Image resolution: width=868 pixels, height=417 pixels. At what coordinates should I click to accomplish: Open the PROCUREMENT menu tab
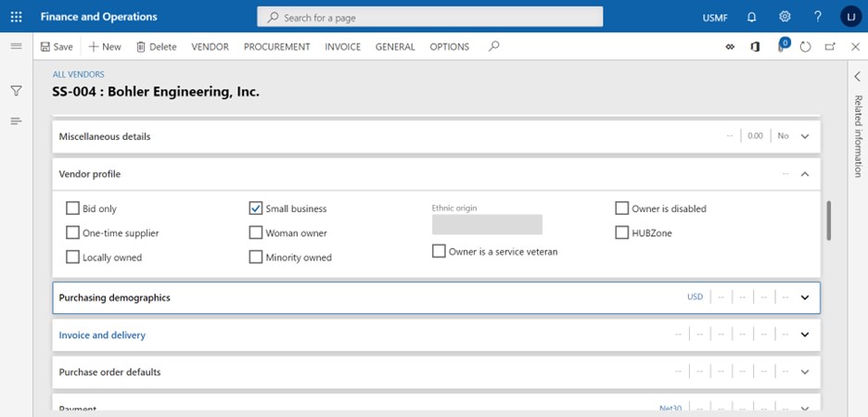(x=276, y=47)
